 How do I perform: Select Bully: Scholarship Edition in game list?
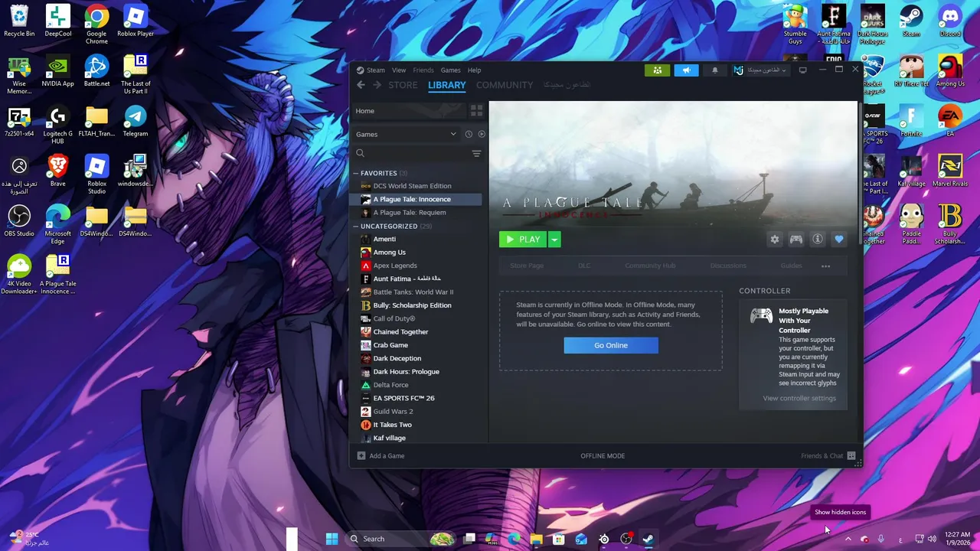pos(412,305)
